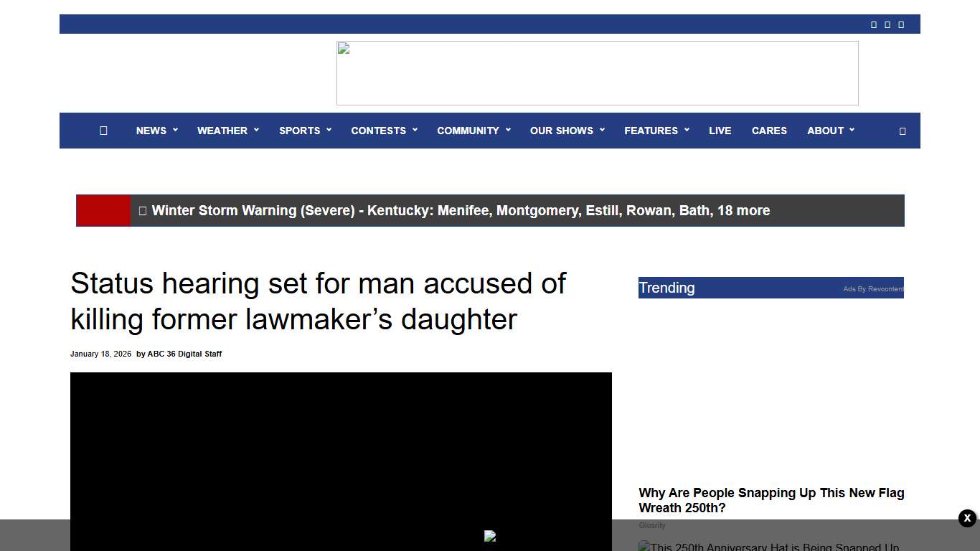
Task: Open the Twitter social icon in top bar
Action: pyautogui.click(x=887, y=24)
